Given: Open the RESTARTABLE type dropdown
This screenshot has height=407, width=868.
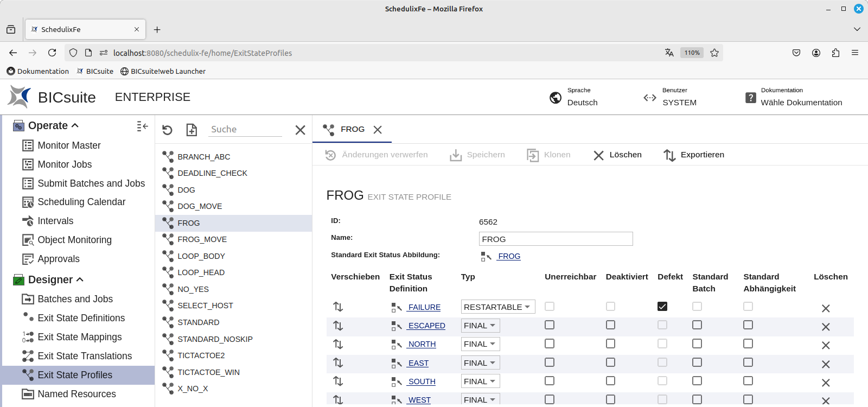Looking at the screenshot, I should point(497,307).
